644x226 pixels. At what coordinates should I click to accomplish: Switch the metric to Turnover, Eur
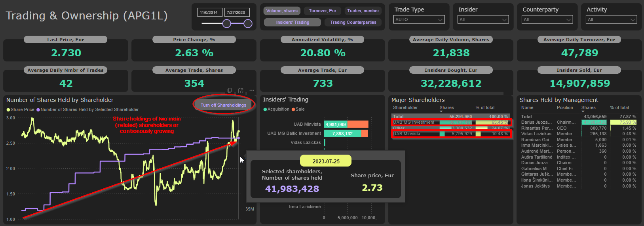point(322,11)
